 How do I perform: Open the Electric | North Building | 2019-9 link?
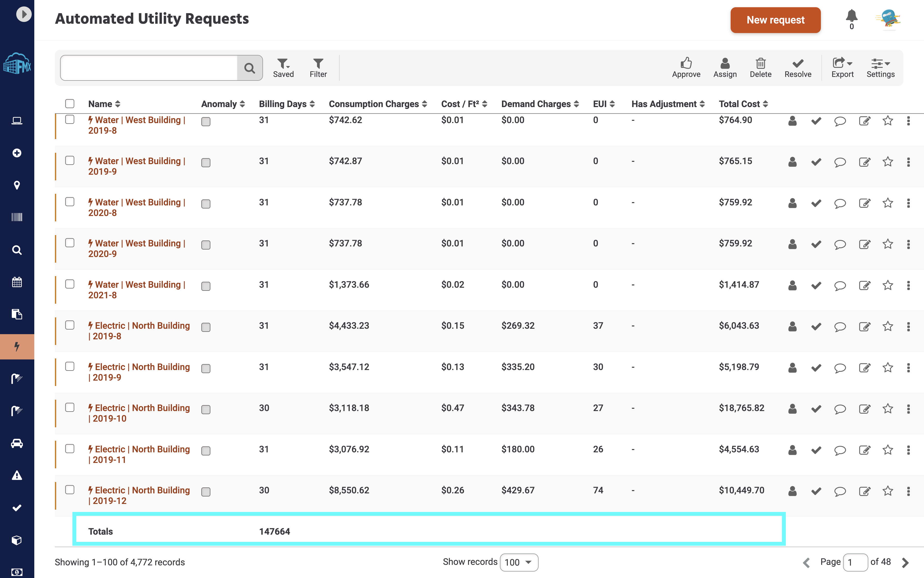click(x=139, y=372)
